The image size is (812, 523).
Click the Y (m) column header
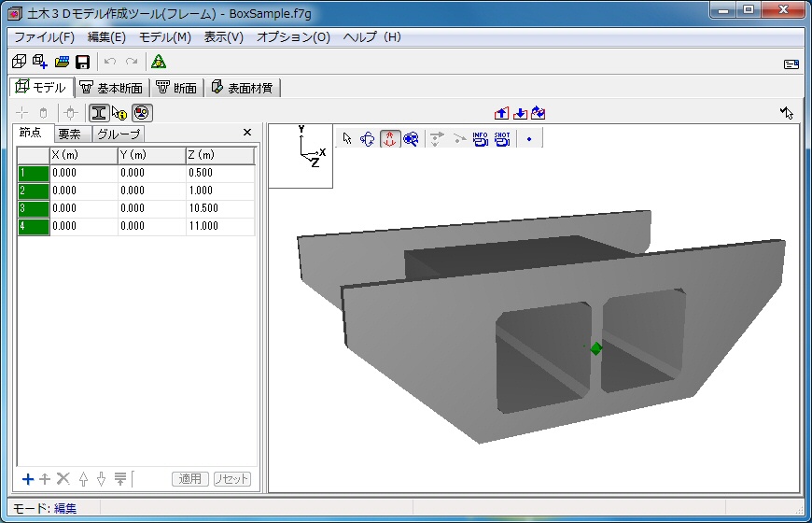click(x=152, y=155)
